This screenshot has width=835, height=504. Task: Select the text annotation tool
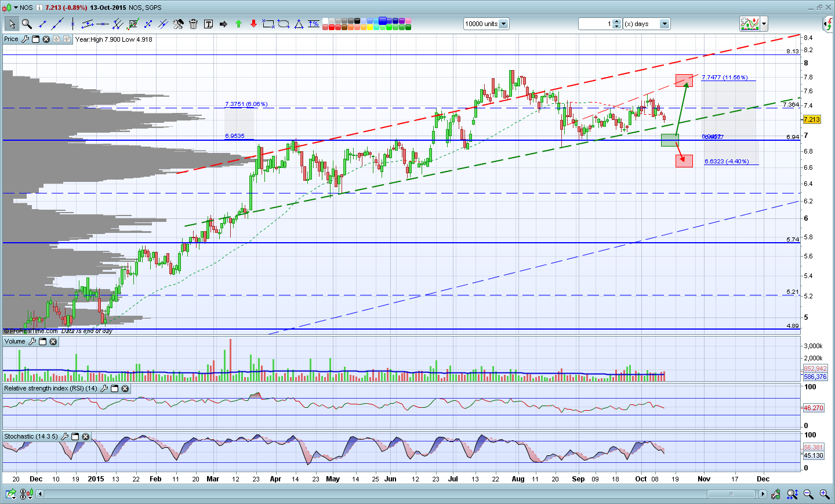208,24
